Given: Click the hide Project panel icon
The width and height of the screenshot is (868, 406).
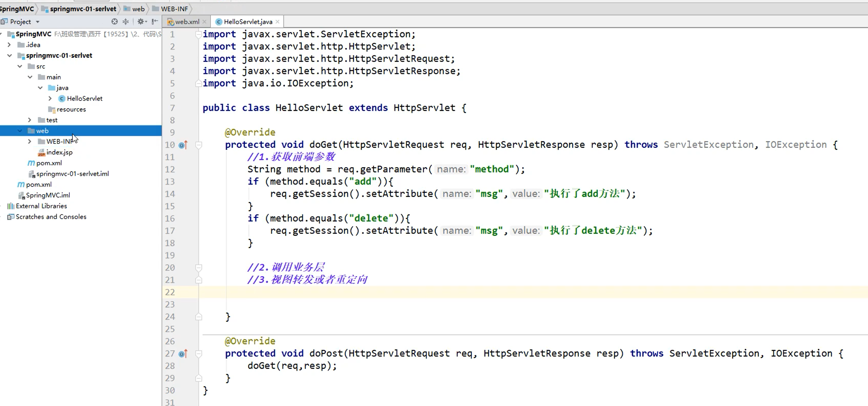Looking at the screenshot, I should (155, 21).
